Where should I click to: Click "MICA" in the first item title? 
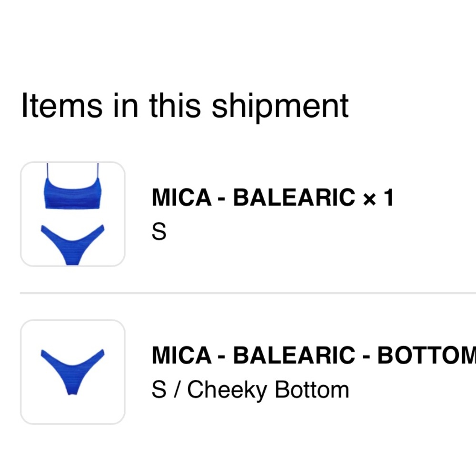click(181, 198)
